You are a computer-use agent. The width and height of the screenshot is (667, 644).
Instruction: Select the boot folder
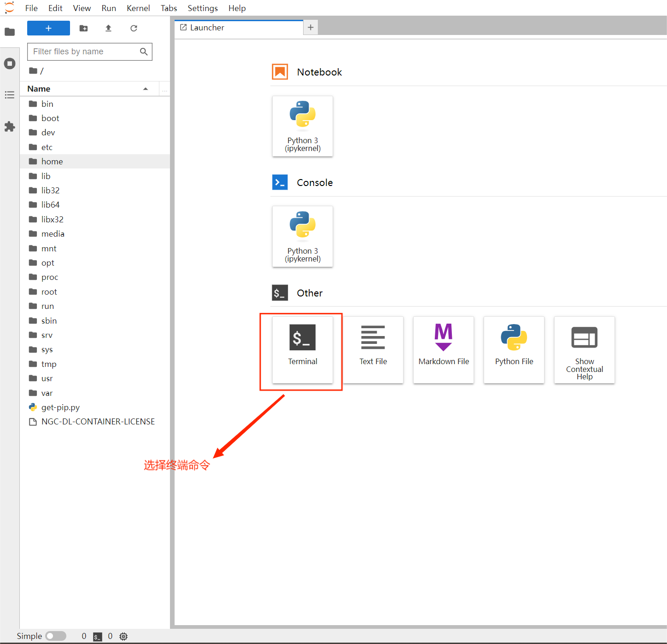click(95, 118)
